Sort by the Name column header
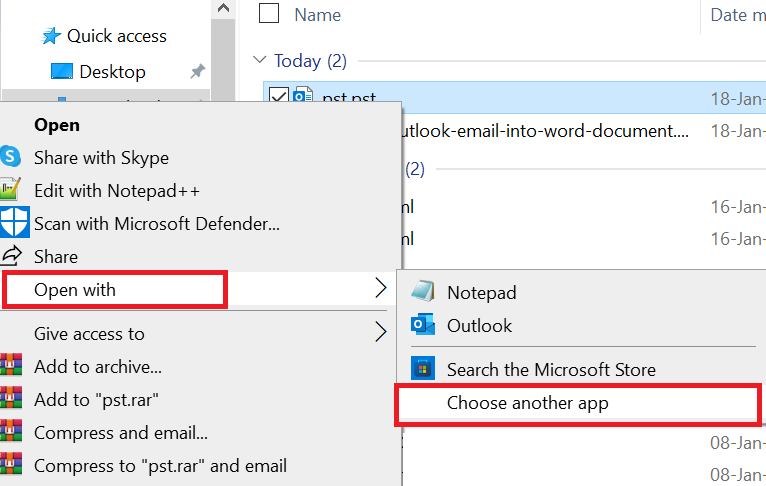The height and width of the screenshot is (486, 766). 318,15
